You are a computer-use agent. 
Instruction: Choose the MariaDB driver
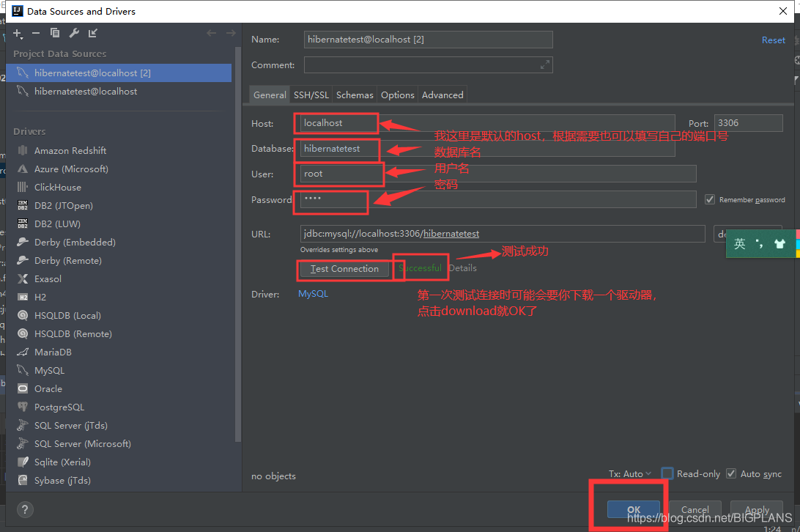(x=53, y=352)
